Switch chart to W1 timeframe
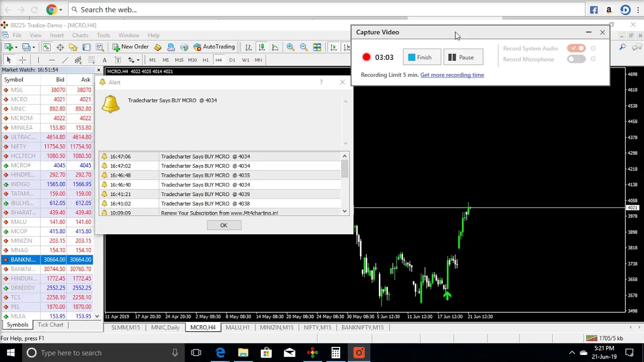This screenshot has width=644, height=362. coord(246,60)
